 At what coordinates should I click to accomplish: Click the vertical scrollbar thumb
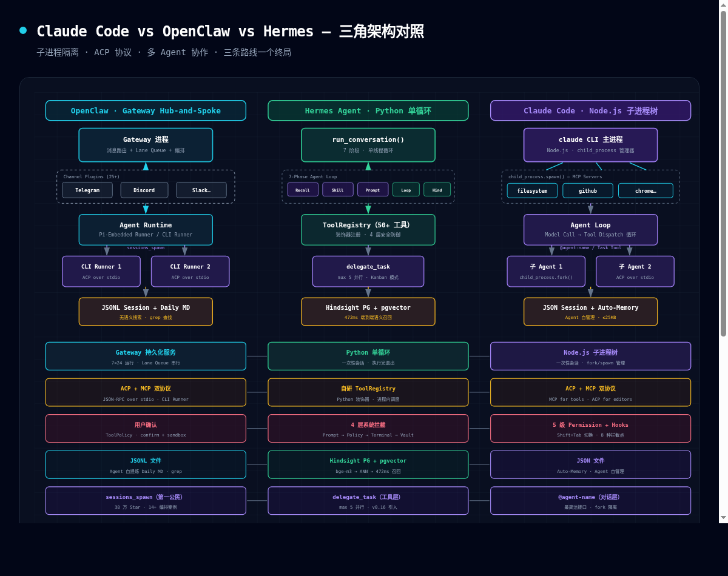coord(723,173)
